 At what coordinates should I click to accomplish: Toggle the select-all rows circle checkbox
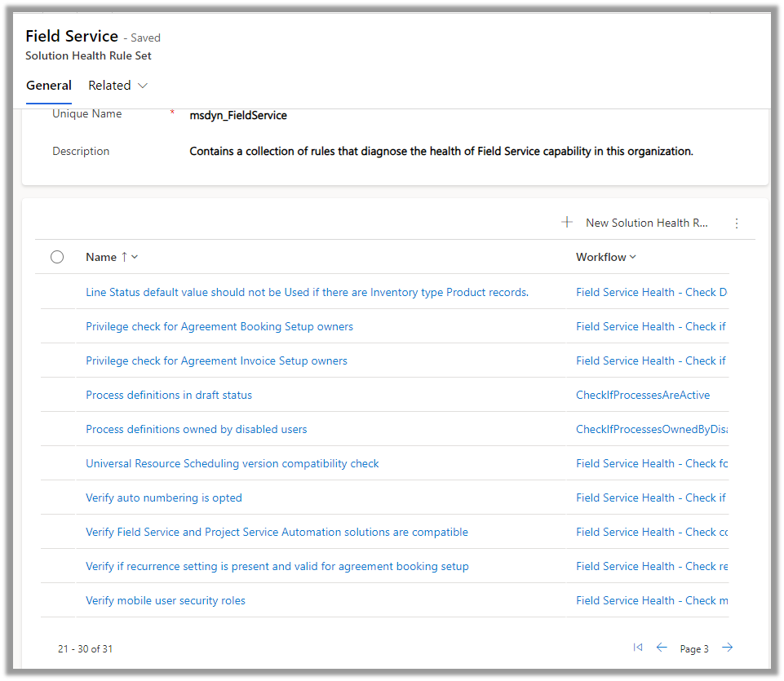coord(57,257)
